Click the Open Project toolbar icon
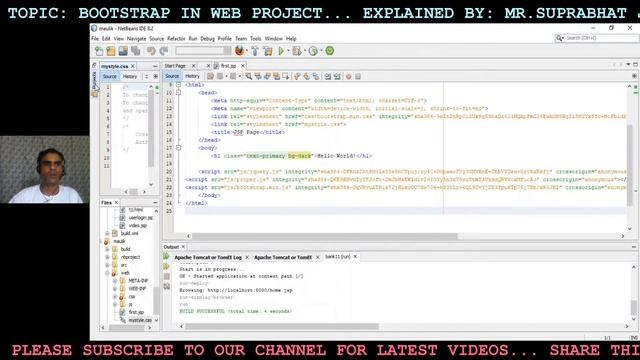The image size is (640, 360). point(123,51)
